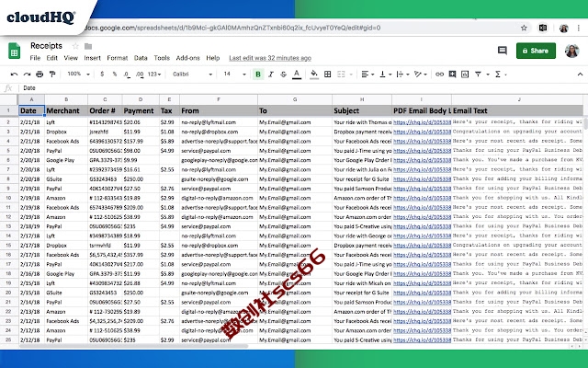Open the Calibri font dropdown
This screenshot has width=588, height=368.
[x=192, y=75]
